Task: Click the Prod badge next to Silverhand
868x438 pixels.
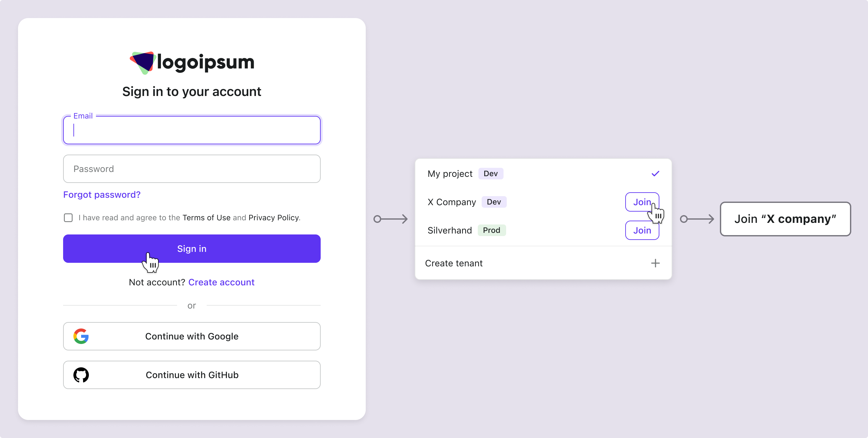Action: pyautogui.click(x=492, y=230)
